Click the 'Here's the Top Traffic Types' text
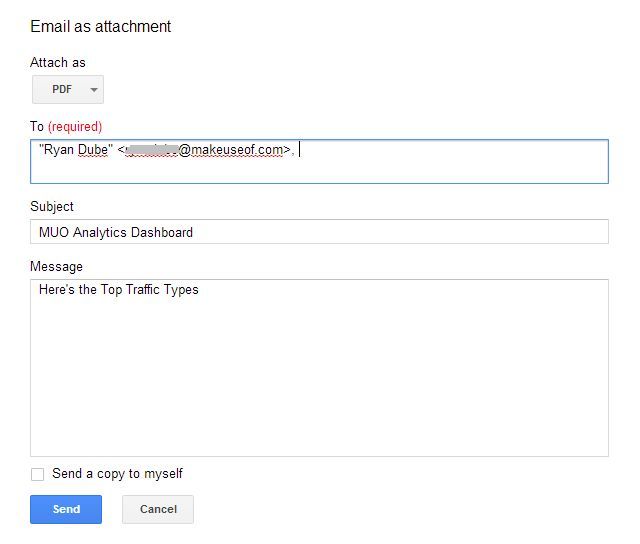The height and width of the screenshot is (544, 640). (119, 290)
